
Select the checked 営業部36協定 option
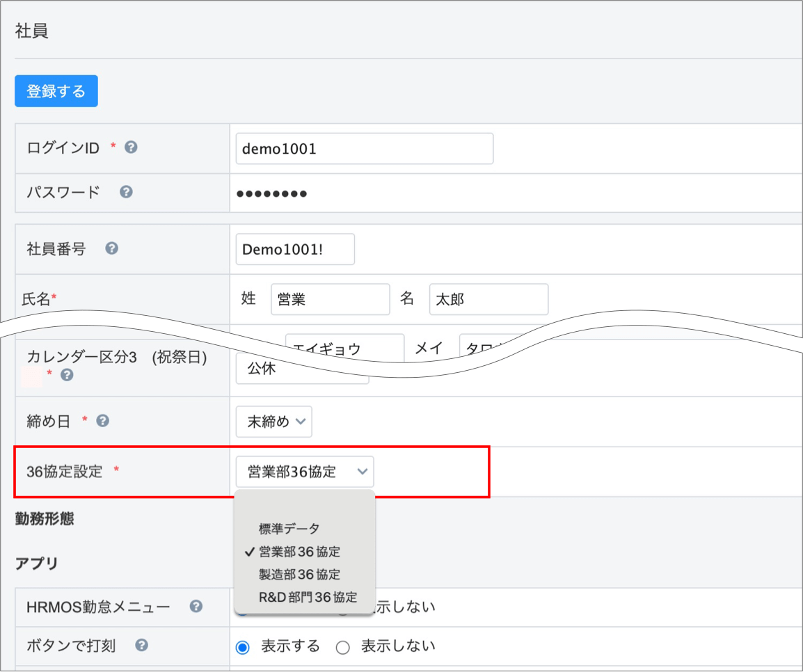pos(299,552)
